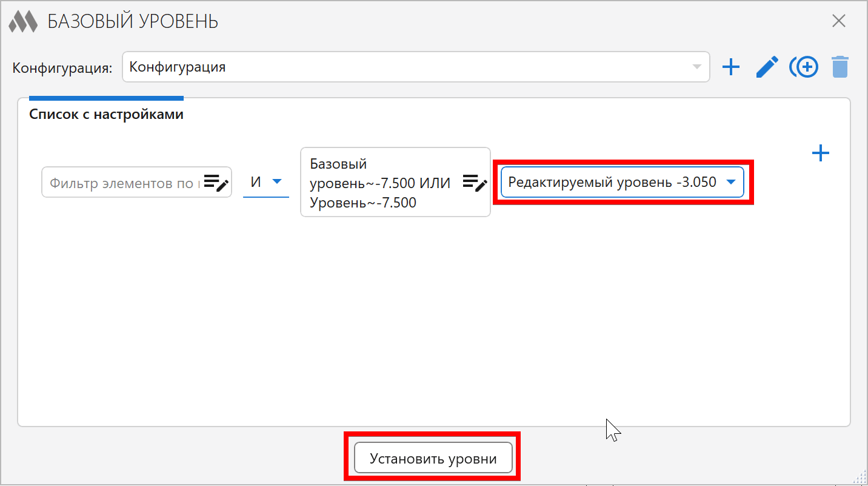Duplicate the configuration using the circled plus icon
Image resolution: width=868 pixels, height=486 pixels.
tap(803, 67)
